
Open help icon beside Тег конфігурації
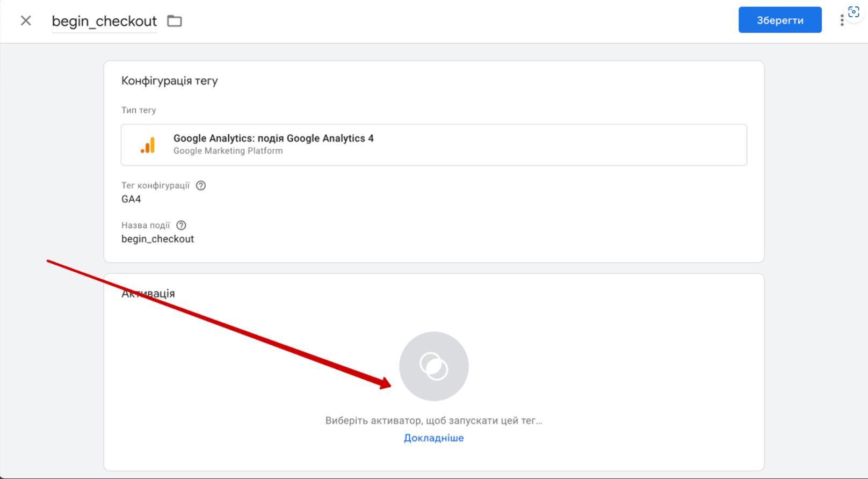[201, 185]
